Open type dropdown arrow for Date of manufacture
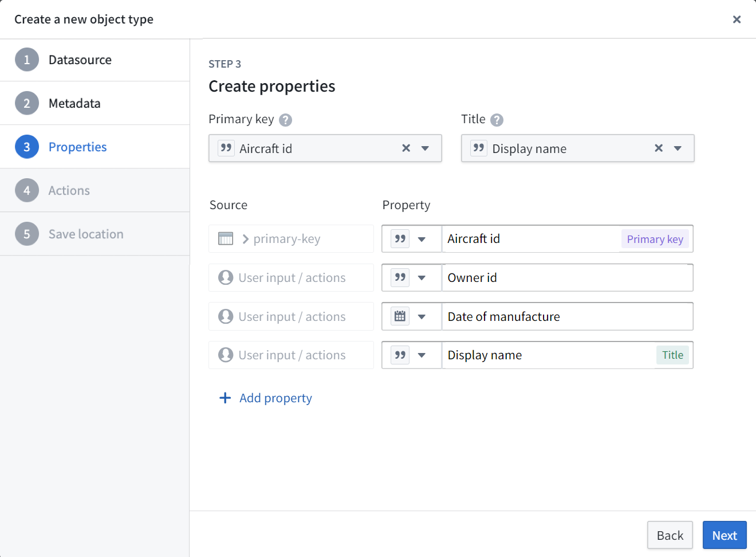 422,317
